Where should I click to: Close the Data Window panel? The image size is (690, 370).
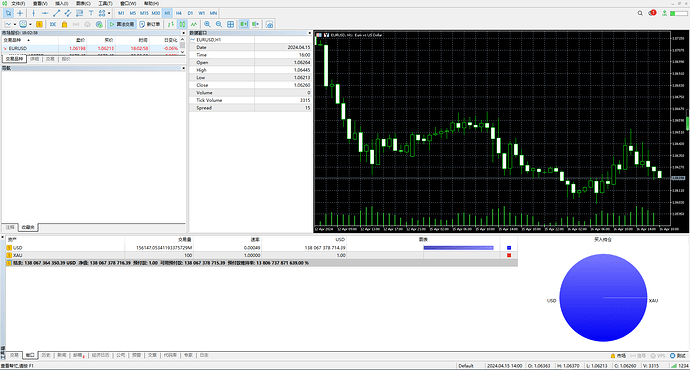click(x=310, y=33)
